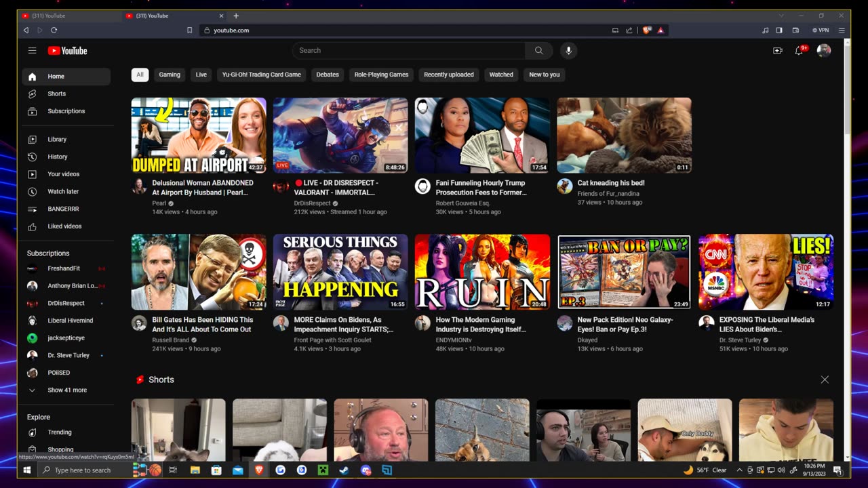Select the New to you chip
Image resolution: width=868 pixels, height=488 pixels.
tap(545, 75)
